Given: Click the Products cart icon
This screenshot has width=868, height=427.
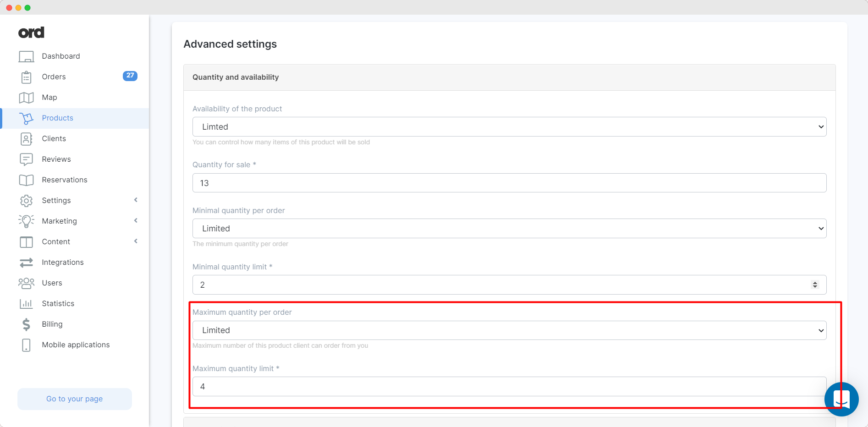Looking at the screenshot, I should (x=26, y=118).
